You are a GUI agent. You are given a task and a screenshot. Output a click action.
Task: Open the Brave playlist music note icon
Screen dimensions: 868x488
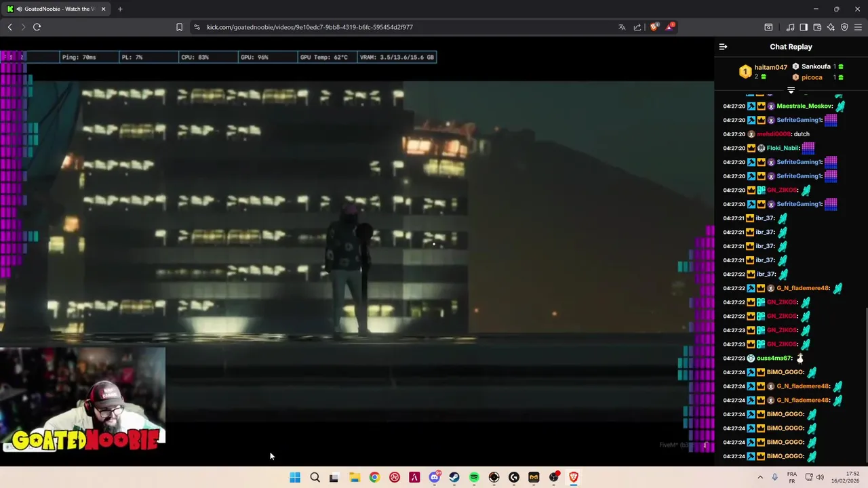pos(790,27)
